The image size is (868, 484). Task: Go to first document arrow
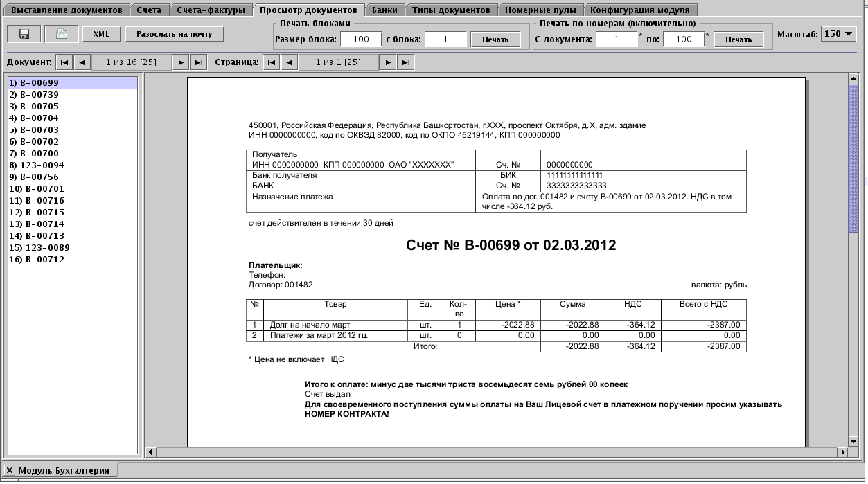point(64,62)
